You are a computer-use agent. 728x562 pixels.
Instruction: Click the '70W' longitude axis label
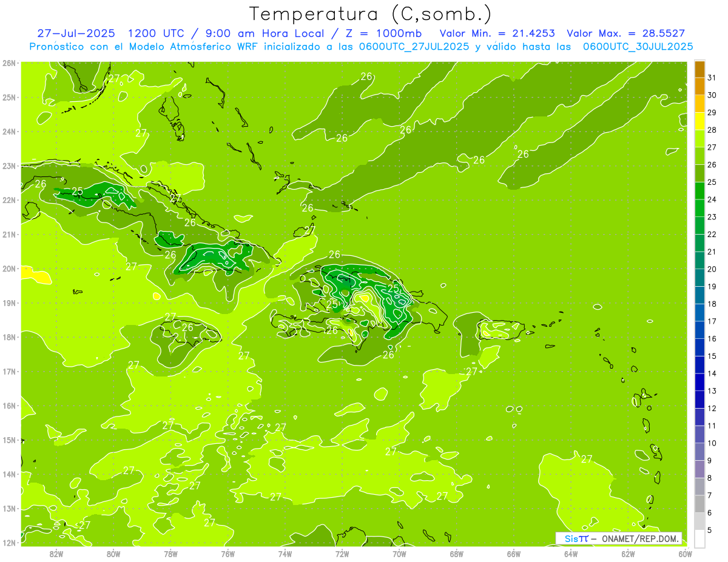399,553
